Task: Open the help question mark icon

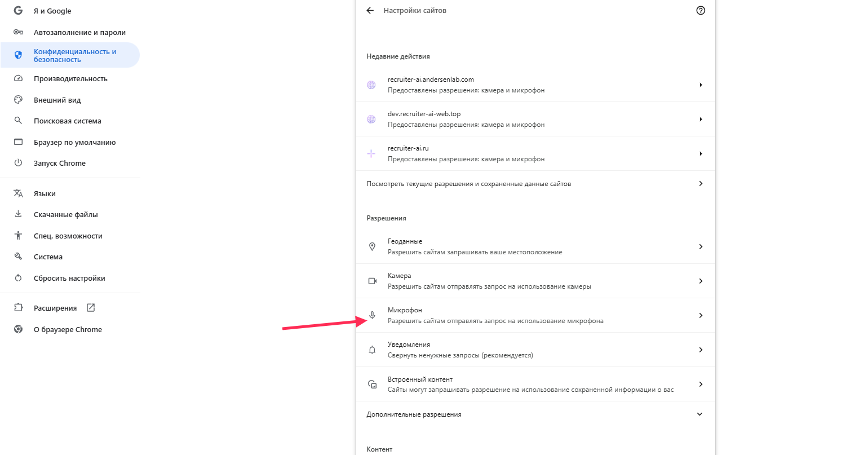Action: (x=701, y=11)
